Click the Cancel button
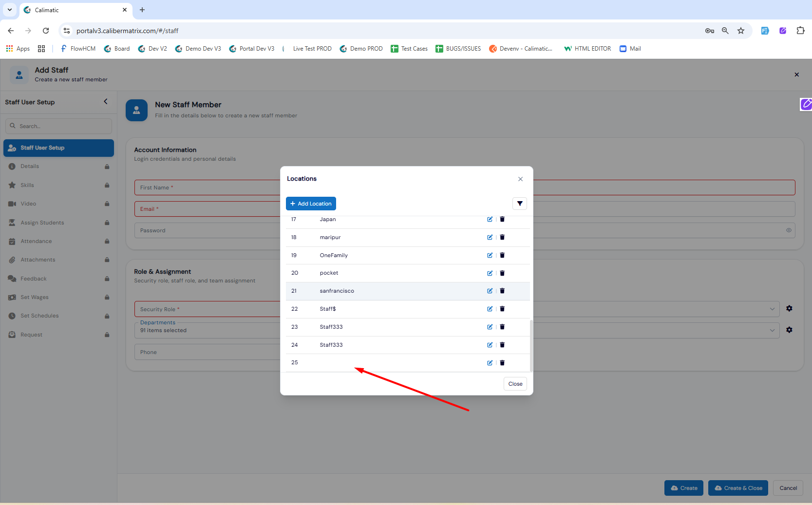 [788, 488]
